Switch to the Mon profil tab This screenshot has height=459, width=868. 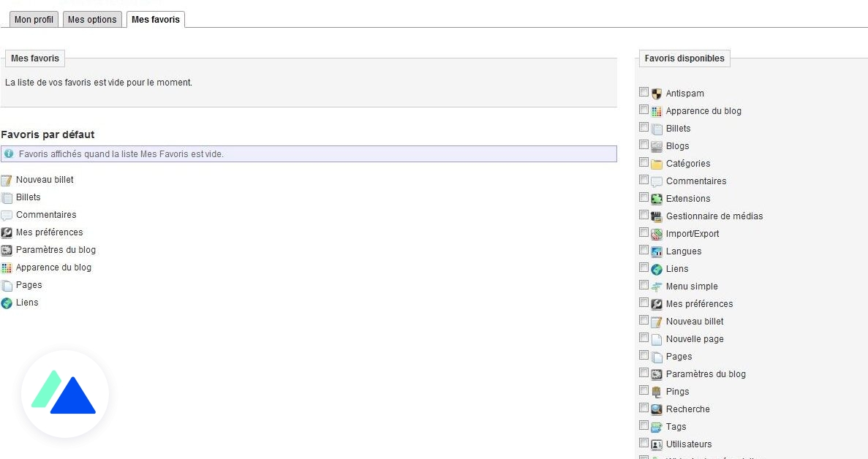(33, 20)
